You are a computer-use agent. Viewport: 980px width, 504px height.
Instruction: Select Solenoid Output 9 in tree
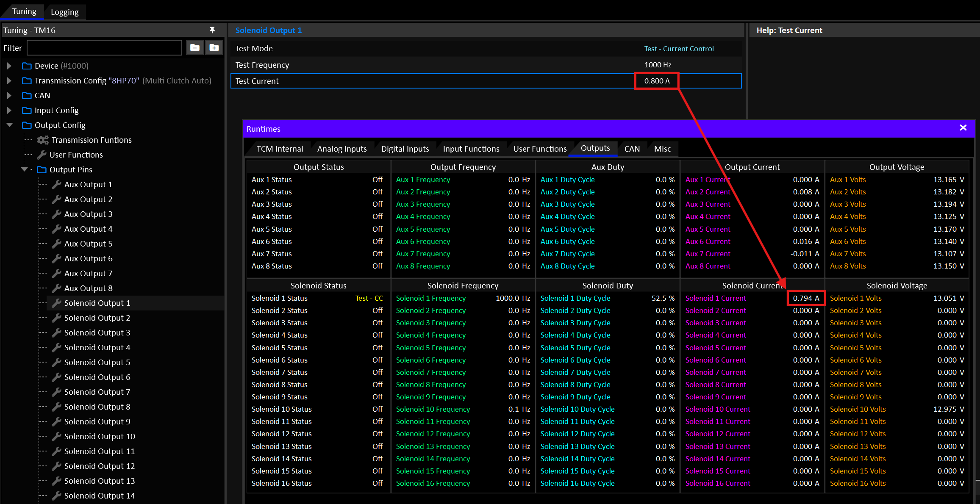pyautogui.click(x=97, y=421)
